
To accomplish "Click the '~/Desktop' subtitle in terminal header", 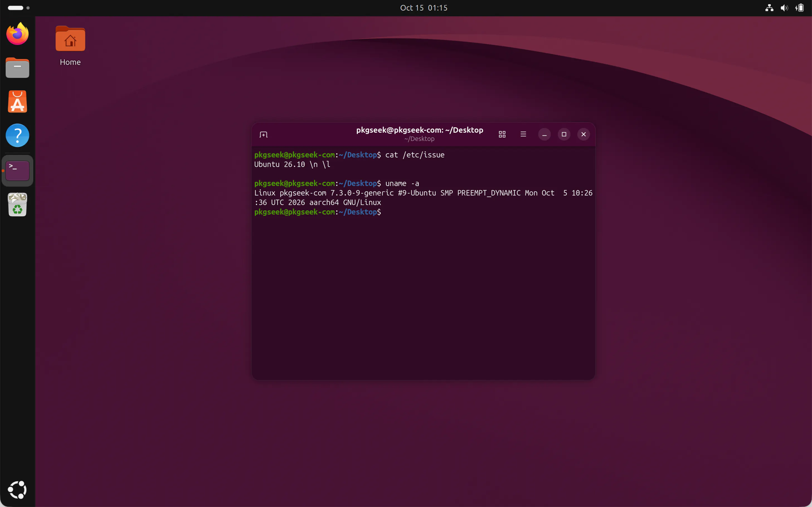I will pyautogui.click(x=419, y=139).
